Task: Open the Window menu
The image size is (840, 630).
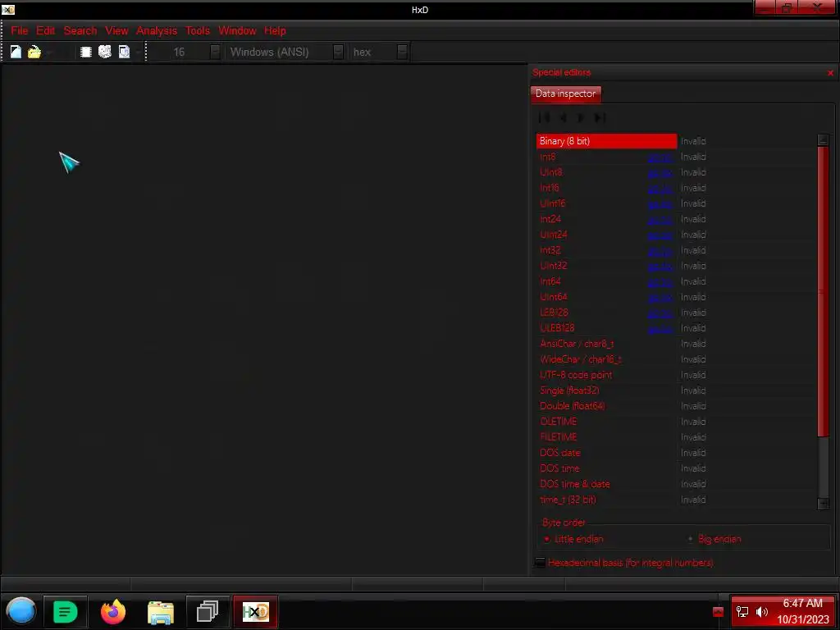Action: click(x=237, y=30)
